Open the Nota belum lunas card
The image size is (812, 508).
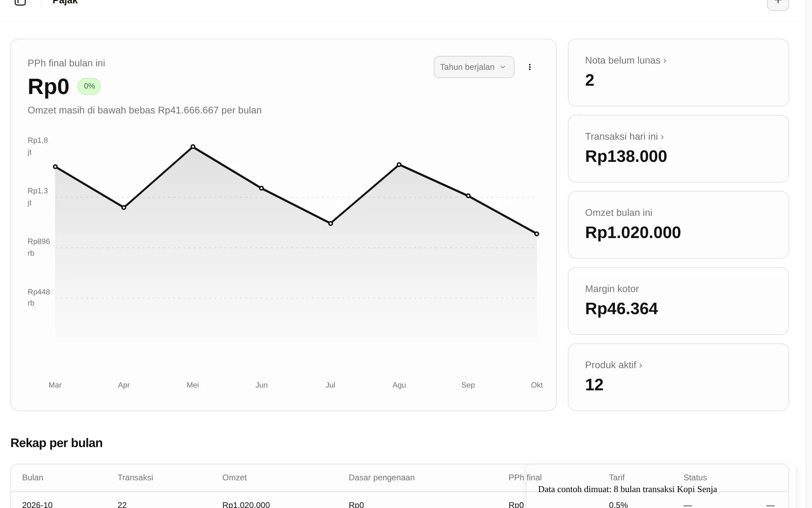(678, 73)
